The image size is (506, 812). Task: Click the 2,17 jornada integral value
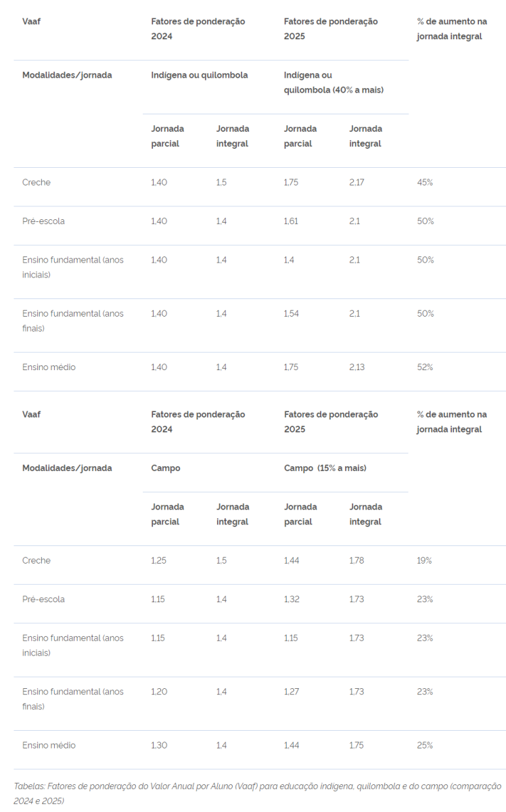(356, 183)
